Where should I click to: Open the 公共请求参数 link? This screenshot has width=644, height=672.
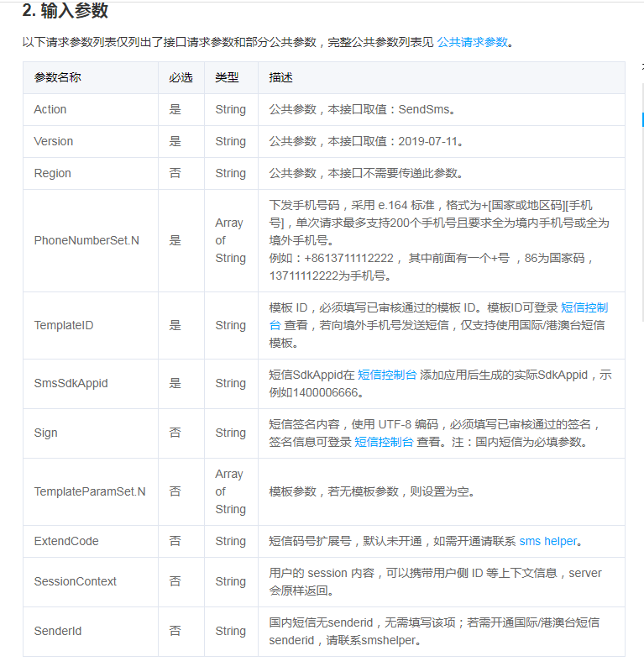click(472, 42)
